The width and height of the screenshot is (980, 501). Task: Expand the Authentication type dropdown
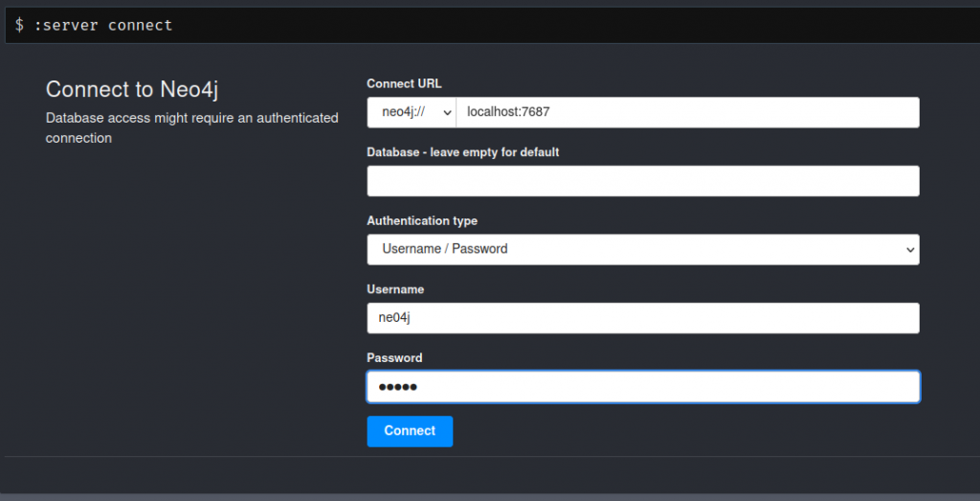pyautogui.click(x=642, y=249)
